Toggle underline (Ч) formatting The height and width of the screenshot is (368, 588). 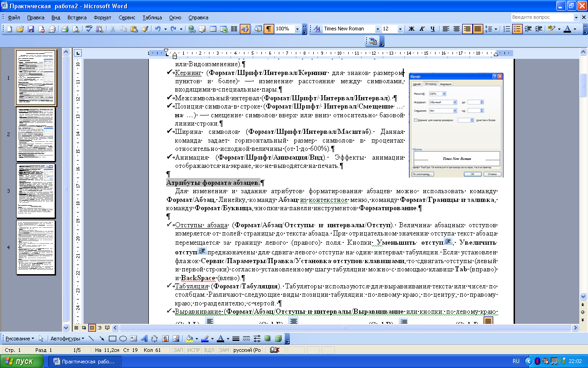click(x=433, y=29)
